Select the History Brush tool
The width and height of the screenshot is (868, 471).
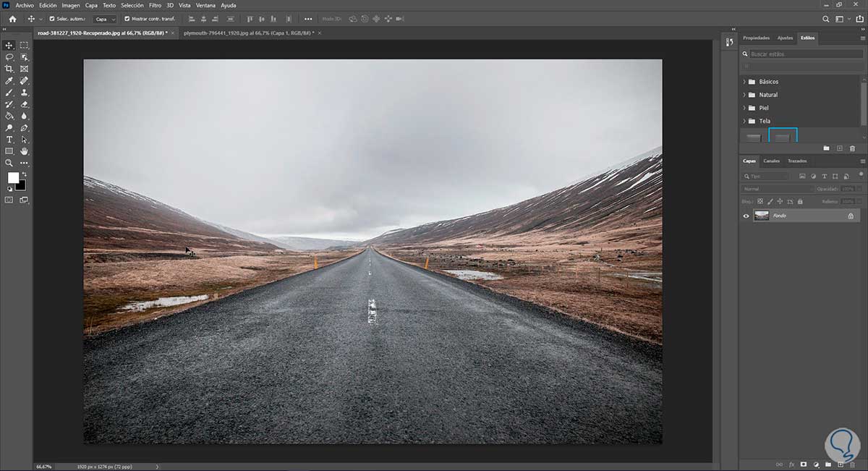(x=9, y=104)
